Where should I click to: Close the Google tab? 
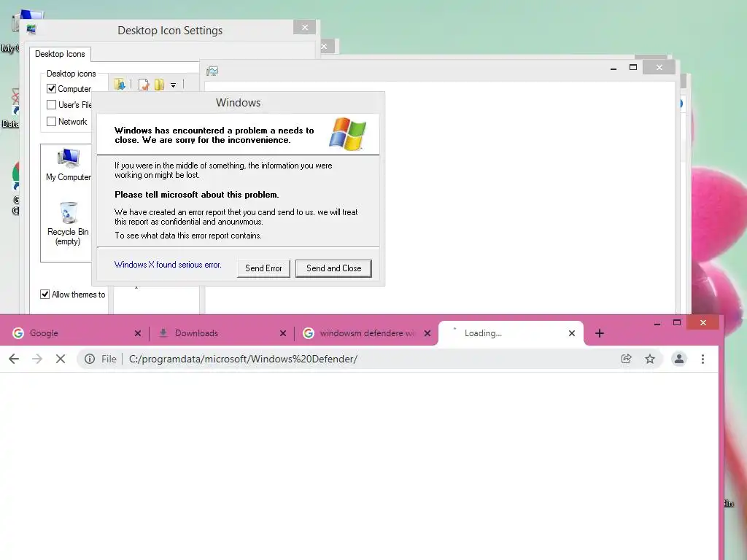(x=138, y=333)
